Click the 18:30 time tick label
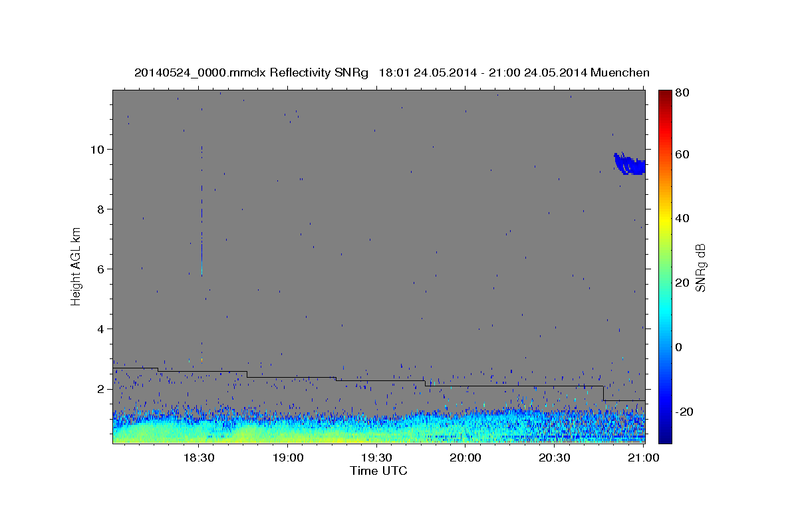 pos(198,458)
